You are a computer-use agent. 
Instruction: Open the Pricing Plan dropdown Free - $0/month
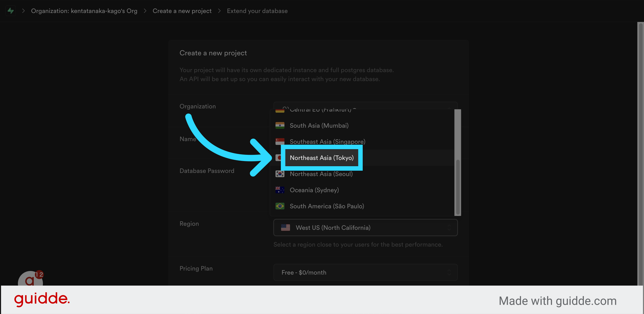(366, 272)
